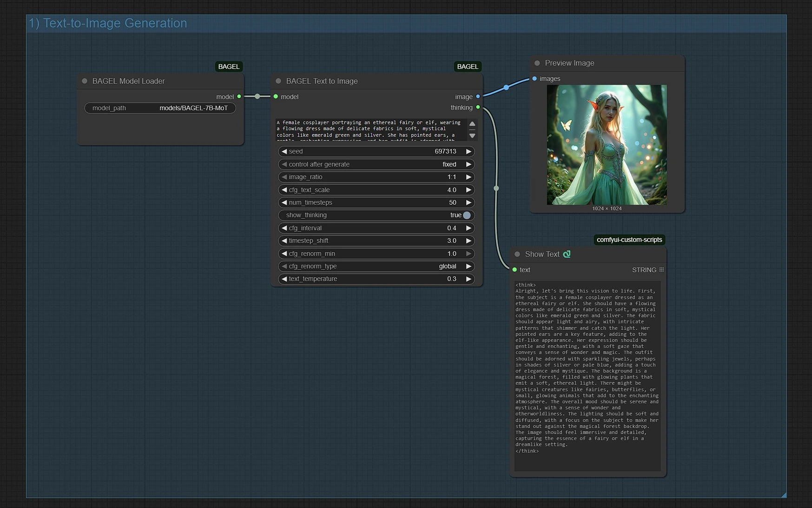Click the Show Text output text area
The image size is (812, 508).
point(588,376)
